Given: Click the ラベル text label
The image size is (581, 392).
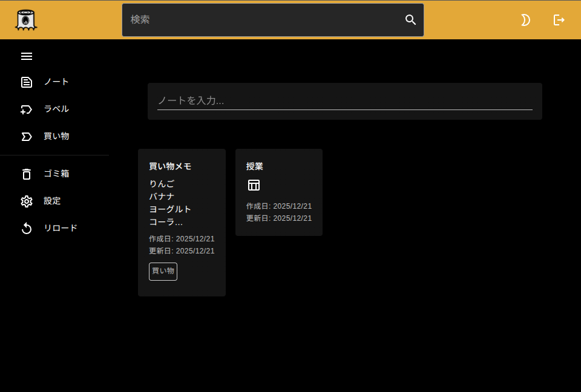Looking at the screenshot, I should click(55, 109).
